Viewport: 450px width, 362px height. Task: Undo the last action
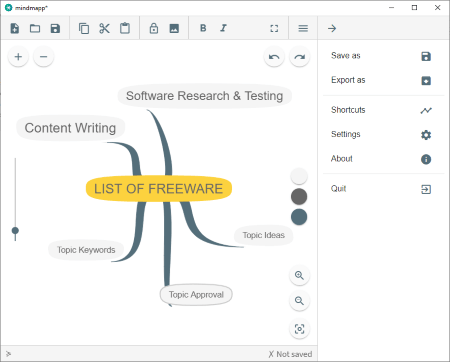(x=274, y=57)
